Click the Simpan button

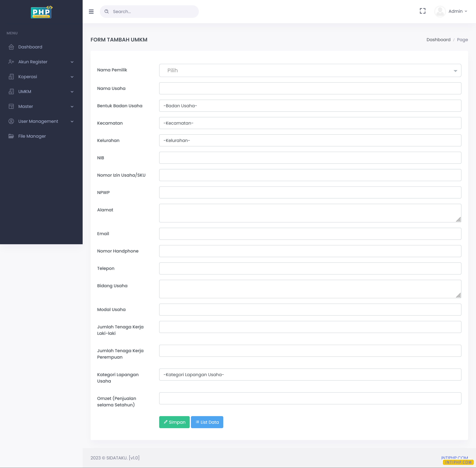(x=174, y=422)
